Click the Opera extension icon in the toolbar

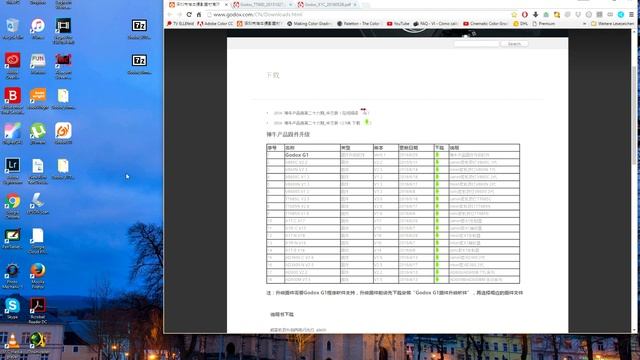click(525, 14)
